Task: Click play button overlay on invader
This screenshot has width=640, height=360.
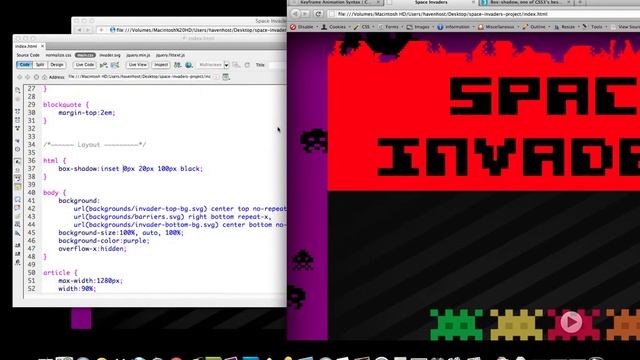Action: click(x=571, y=322)
